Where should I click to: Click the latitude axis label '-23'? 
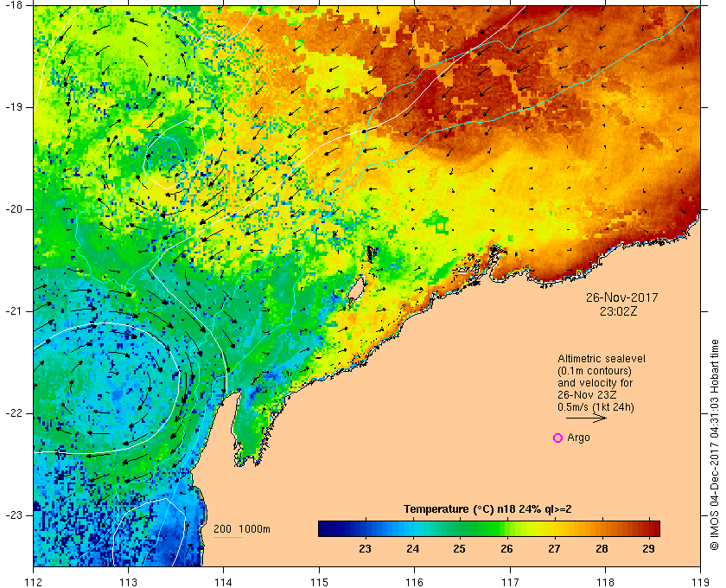pyautogui.click(x=13, y=515)
